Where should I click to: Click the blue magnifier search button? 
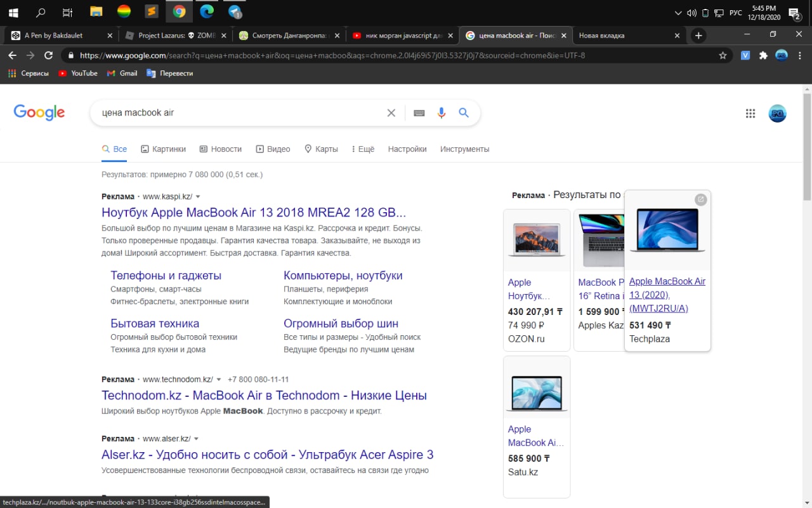[464, 112]
